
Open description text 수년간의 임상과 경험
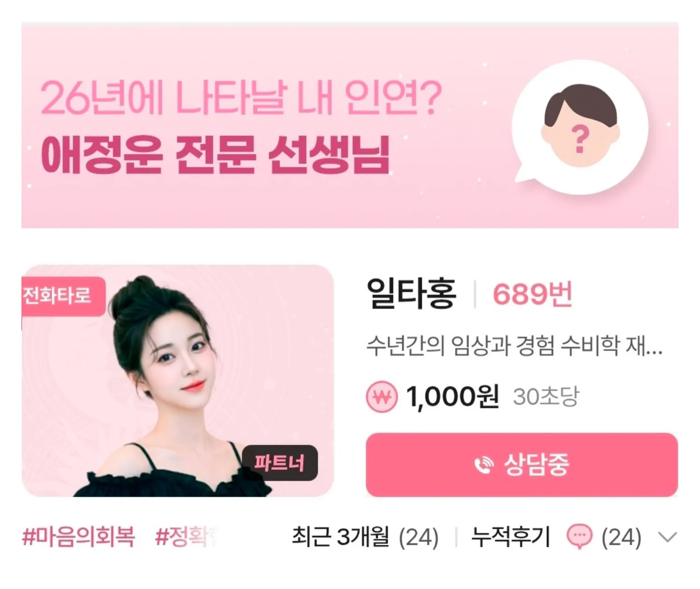click(x=514, y=346)
